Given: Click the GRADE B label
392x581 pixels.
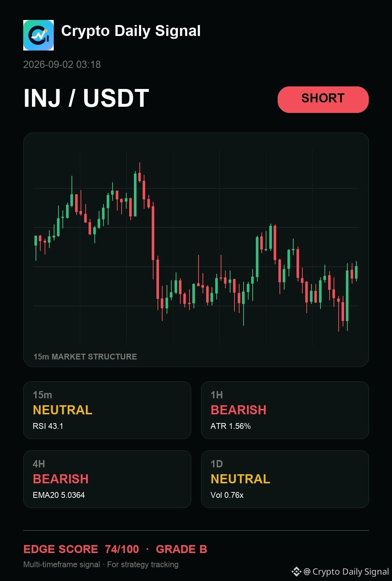Looking at the screenshot, I should tap(181, 549).
